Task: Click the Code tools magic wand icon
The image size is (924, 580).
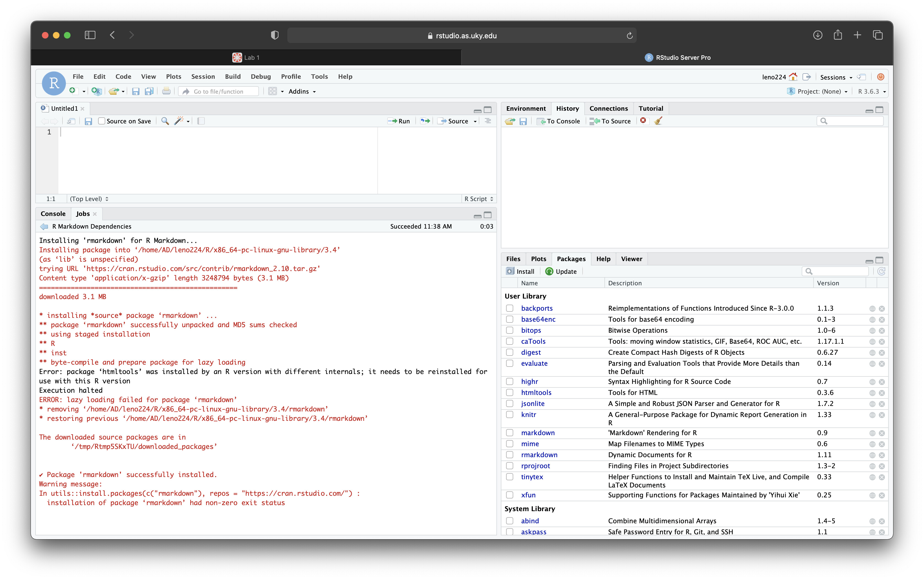Action: click(x=179, y=121)
